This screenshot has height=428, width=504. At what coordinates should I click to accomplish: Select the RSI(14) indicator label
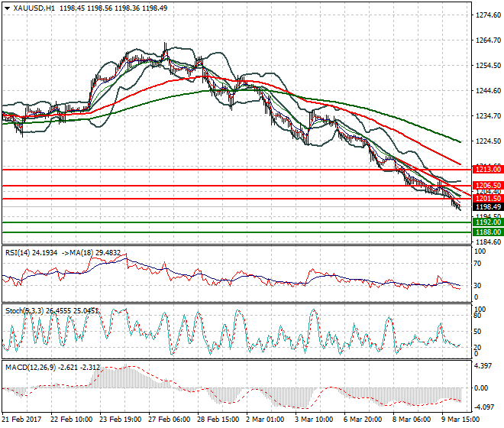[31, 253]
